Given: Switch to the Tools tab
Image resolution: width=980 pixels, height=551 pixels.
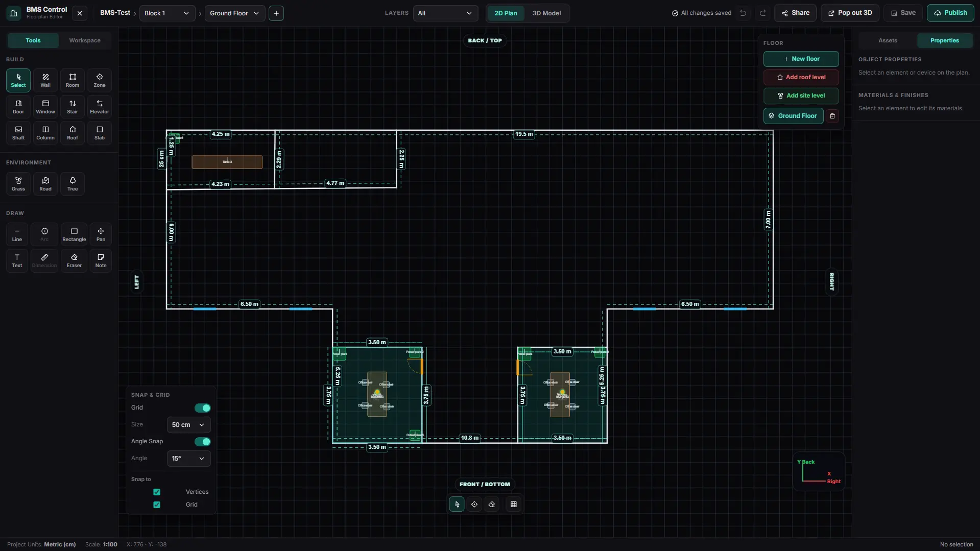Looking at the screenshot, I should 33,40.
